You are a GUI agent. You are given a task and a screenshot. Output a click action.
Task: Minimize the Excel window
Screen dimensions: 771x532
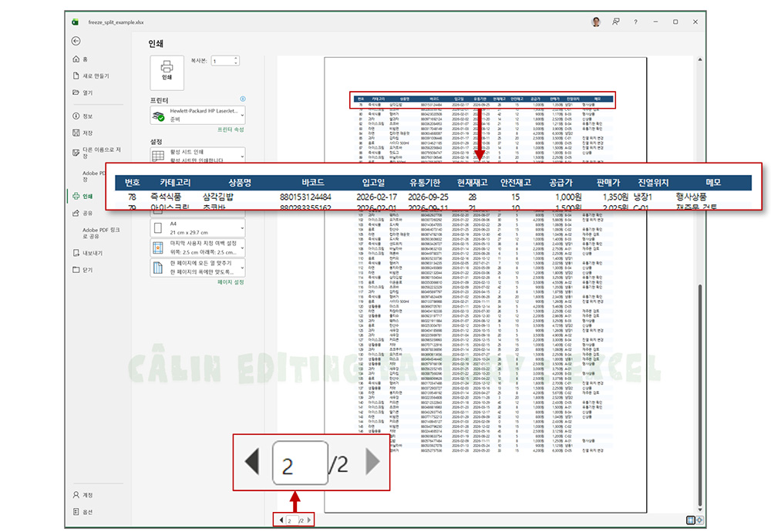pyautogui.click(x=655, y=22)
